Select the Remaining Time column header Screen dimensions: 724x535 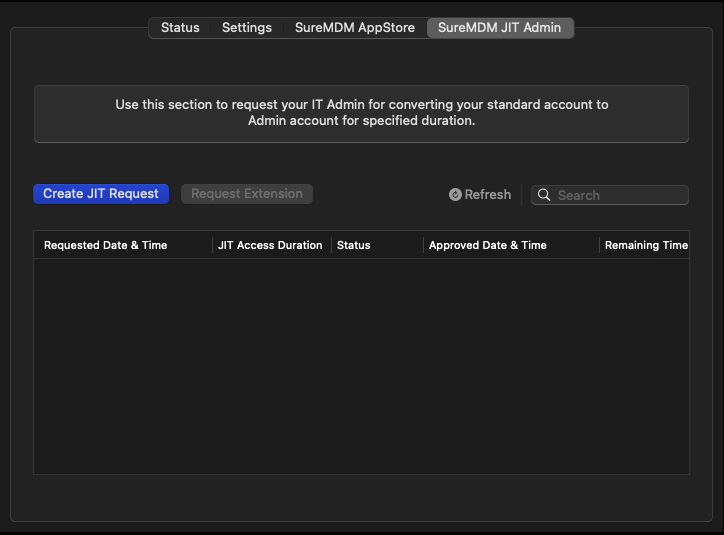(x=646, y=245)
